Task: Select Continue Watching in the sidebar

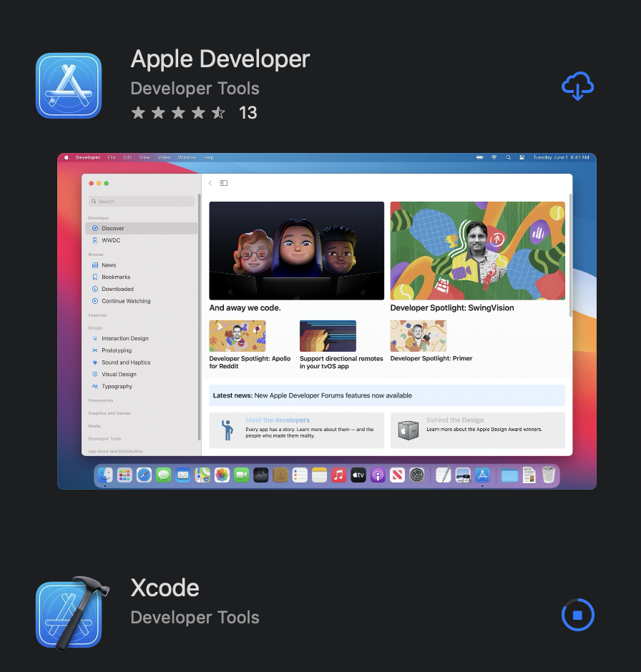Action: [125, 301]
